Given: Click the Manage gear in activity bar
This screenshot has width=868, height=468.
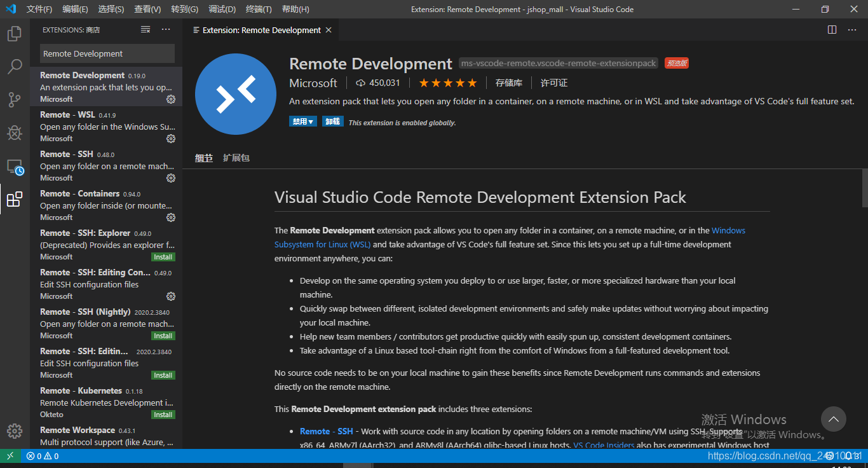Looking at the screenshot, I should [x=14, y=431].
